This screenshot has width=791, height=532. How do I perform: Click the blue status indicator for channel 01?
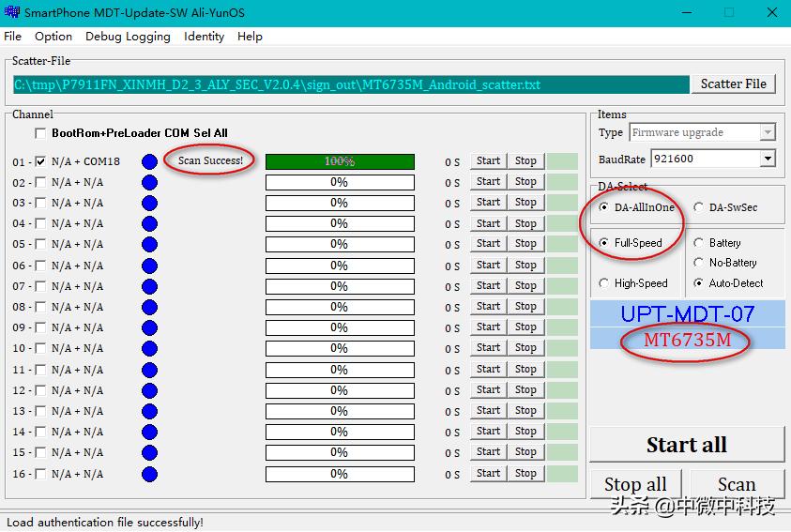(149, 161)
